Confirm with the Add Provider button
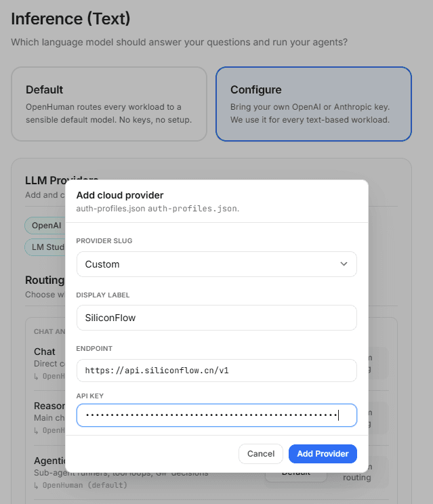This screenshot has height=504, width=433. click(323, 454)
